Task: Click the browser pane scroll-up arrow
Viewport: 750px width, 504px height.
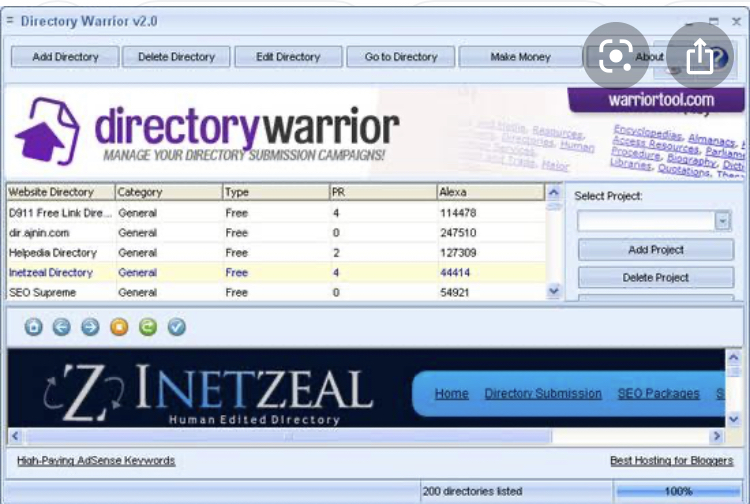Action: 733,357
